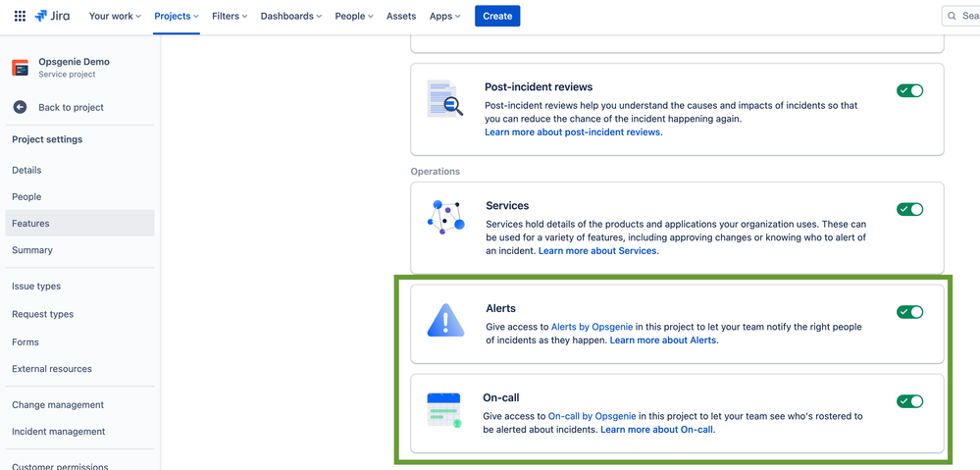Viewport: 980px width, 470px height.
Task: Click the On-call card title
Action: coord(501,397)
